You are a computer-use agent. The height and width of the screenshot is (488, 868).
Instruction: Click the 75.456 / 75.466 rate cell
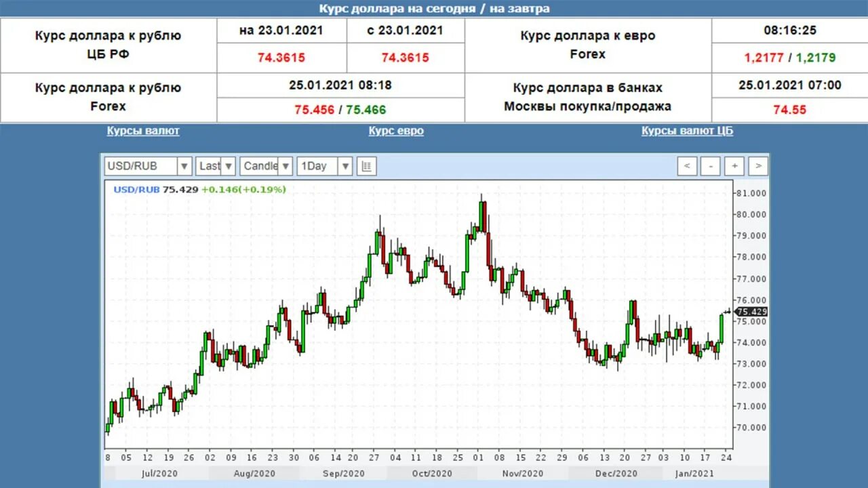pos(340,110)
